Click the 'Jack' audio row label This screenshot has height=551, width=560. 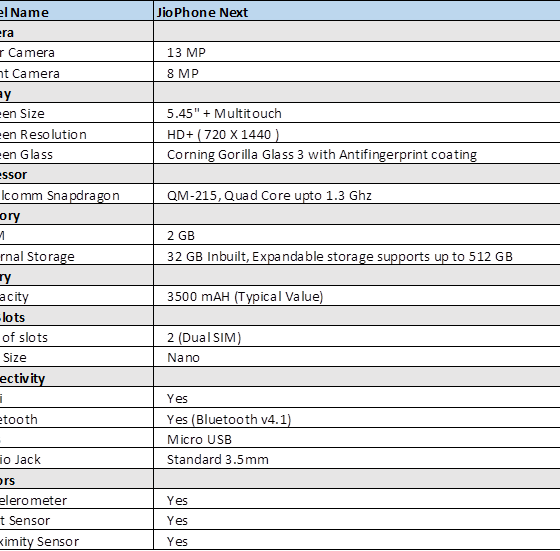[x=28, y=460]
